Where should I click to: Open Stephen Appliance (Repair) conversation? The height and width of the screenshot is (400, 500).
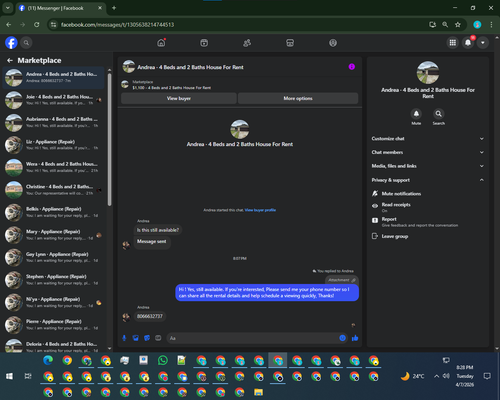click(x=53, y=280)
